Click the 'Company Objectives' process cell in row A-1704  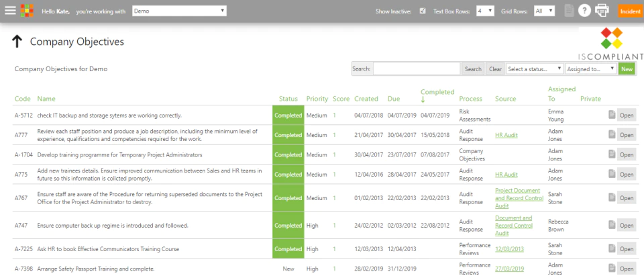click(x=472, y=154)
